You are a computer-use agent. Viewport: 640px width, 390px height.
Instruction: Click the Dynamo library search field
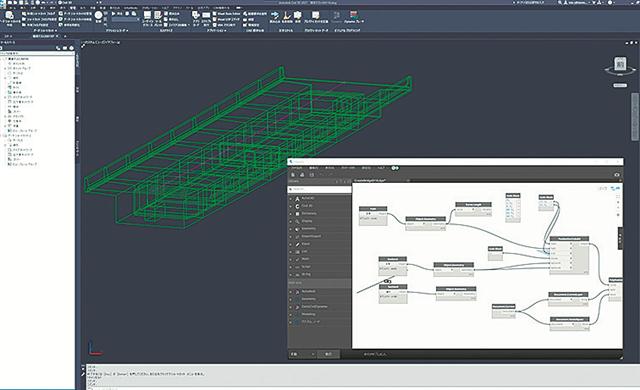pyautogui.click(x=320, y=189)
